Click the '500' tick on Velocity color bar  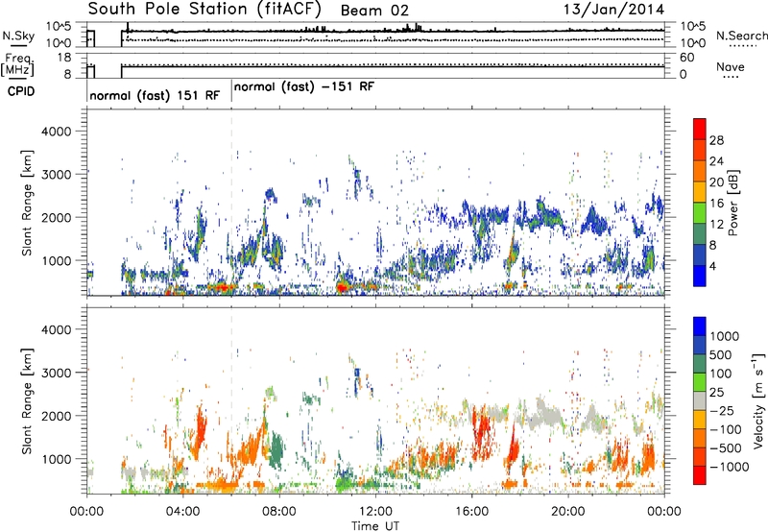click(720, 354)
